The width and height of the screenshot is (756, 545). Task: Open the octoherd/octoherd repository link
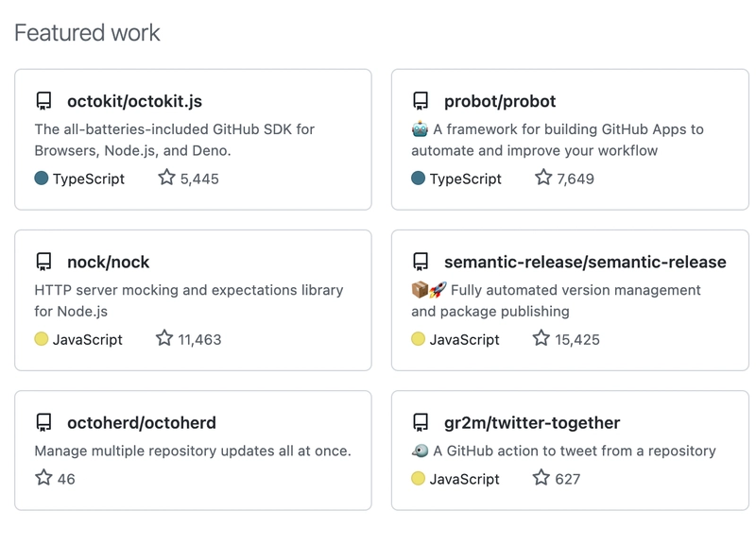point(142,422)
